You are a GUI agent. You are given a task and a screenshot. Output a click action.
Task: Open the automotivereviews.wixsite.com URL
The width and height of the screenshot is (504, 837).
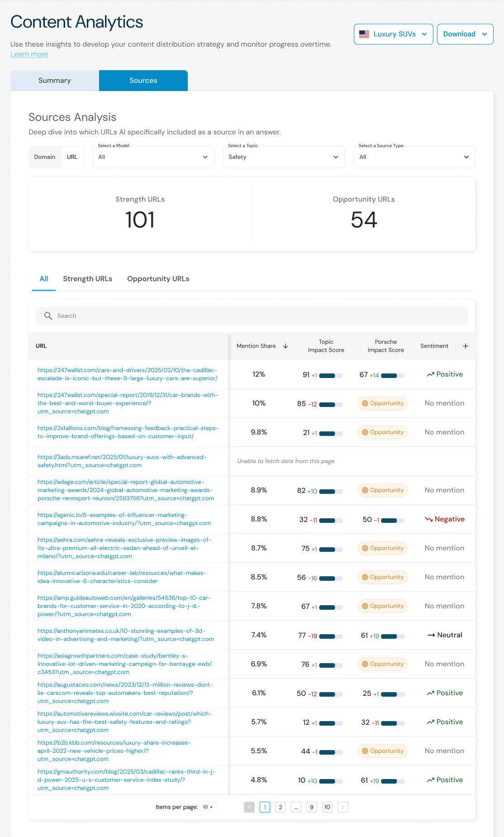click(125, 722)
